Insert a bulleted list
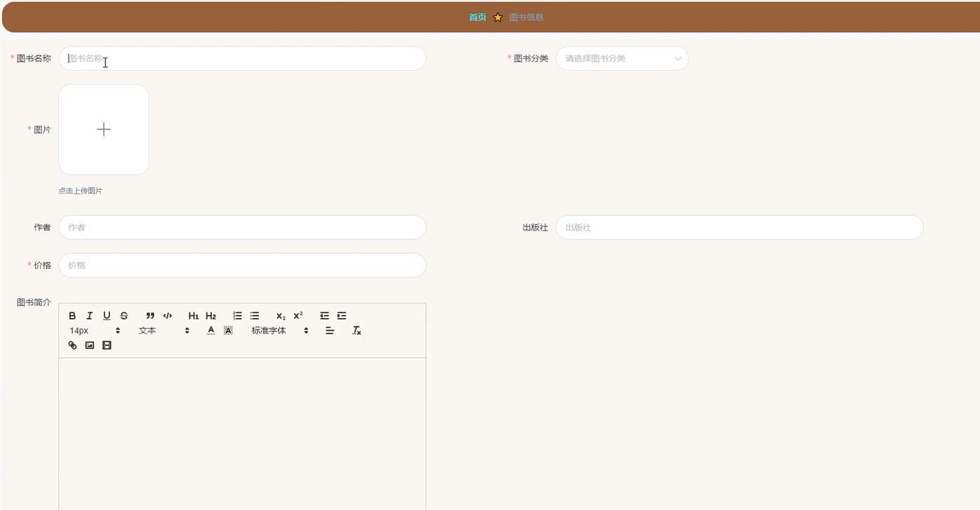Image resolution: width=980 pixels, height=510 pixels. point(254,316)
